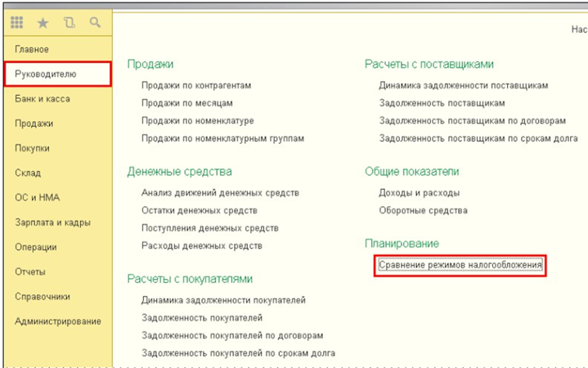Open the Покупки section
The width and height of the screenshot is (588, 368).
click(x=32, y=148)
